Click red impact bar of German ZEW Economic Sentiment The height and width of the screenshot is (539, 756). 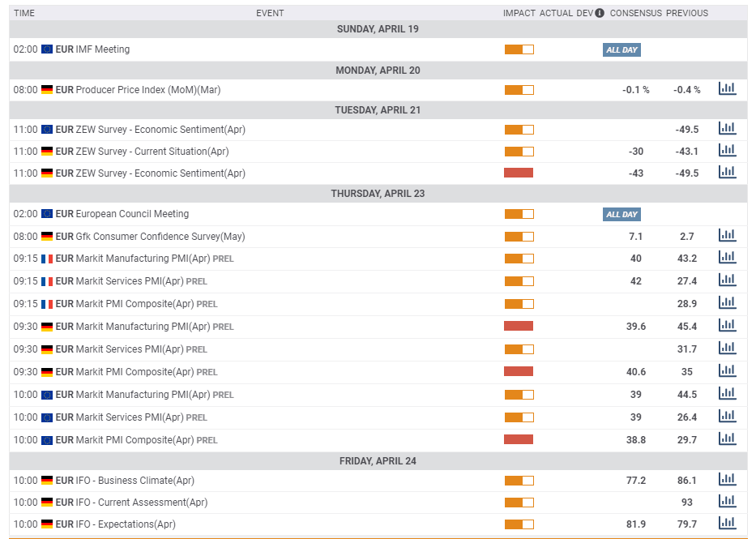pos(519,173)
